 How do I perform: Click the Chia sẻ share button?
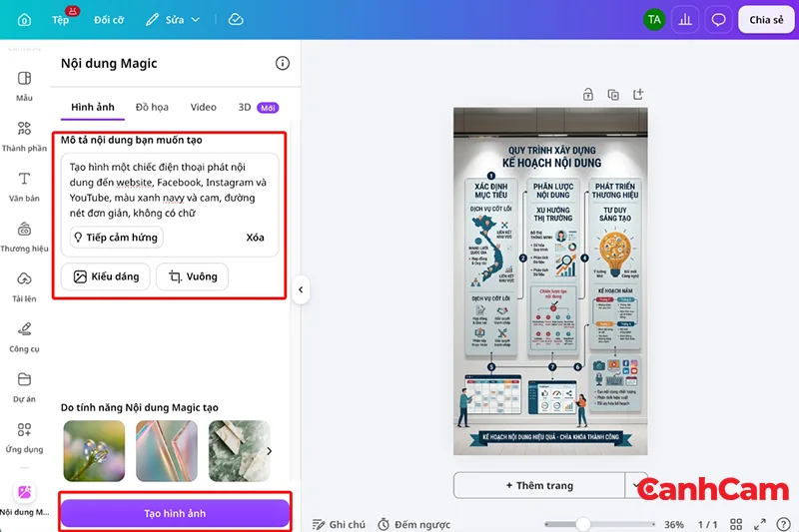(766, 20)
